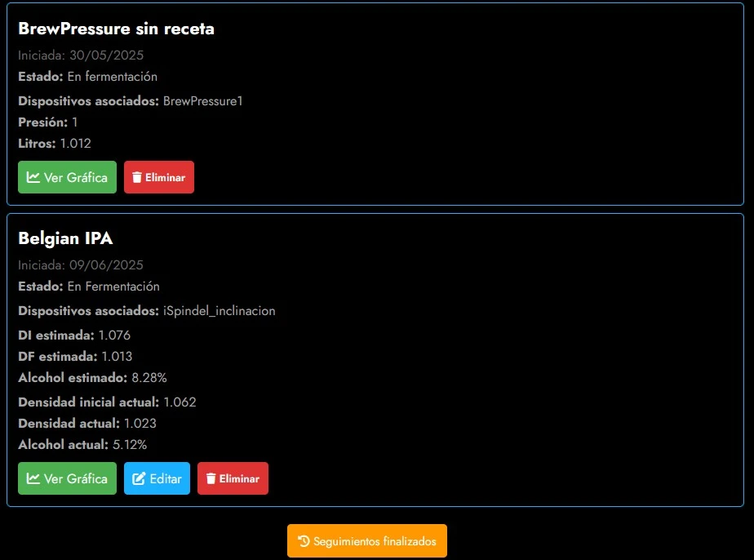
Task: Delete the BrewPressure sin receta tracking
Action: pyautogui.click(x=159, y=177)
